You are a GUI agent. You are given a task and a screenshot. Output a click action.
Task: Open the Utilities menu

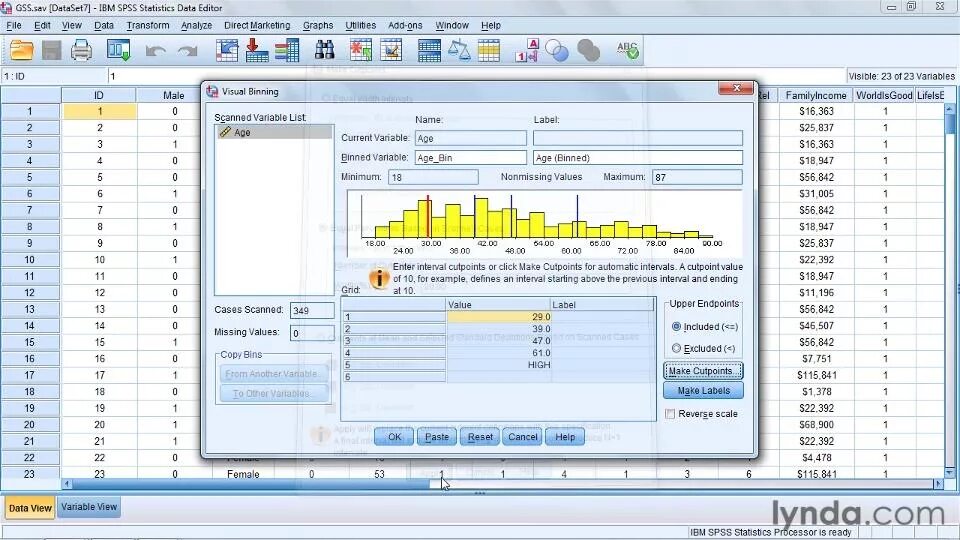pos(360,25)
